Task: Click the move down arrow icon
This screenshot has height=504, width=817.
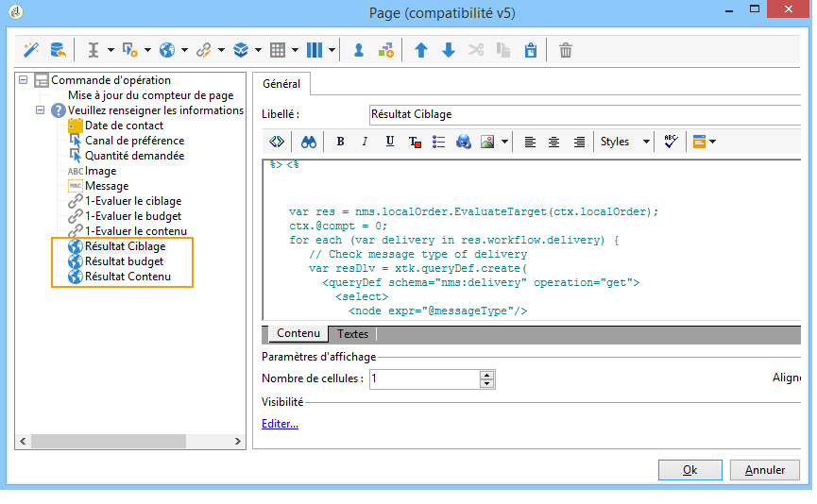Action: click(449, 50)
